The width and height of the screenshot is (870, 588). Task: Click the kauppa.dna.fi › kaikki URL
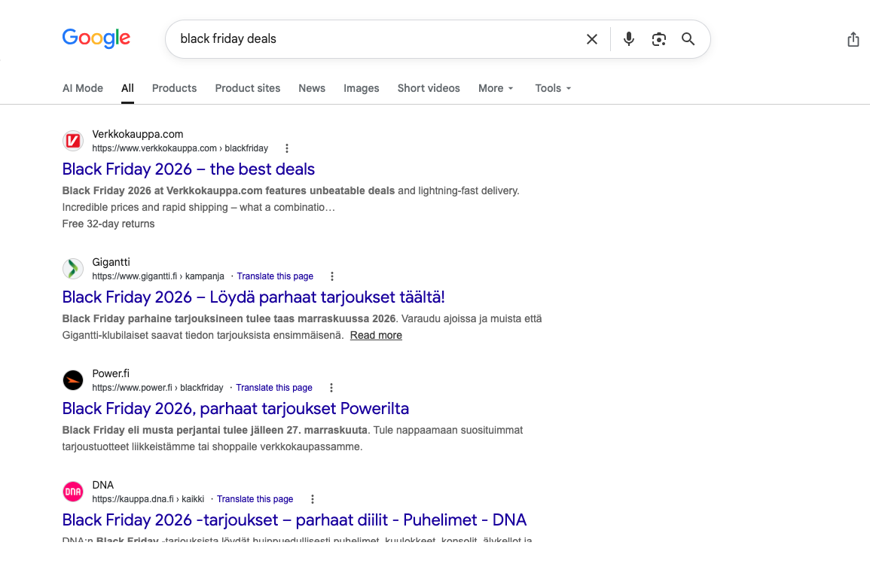point(148,499)
